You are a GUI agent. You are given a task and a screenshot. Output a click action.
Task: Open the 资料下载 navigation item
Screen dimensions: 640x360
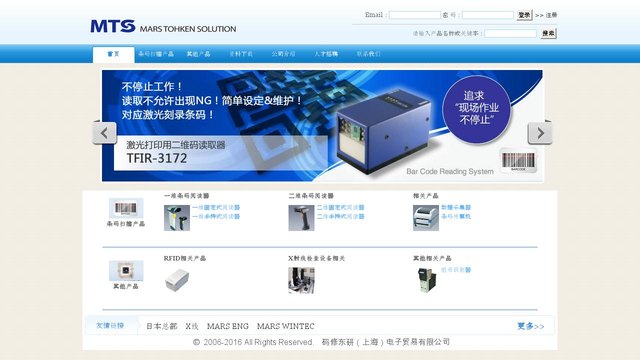[x=241, y=54]
